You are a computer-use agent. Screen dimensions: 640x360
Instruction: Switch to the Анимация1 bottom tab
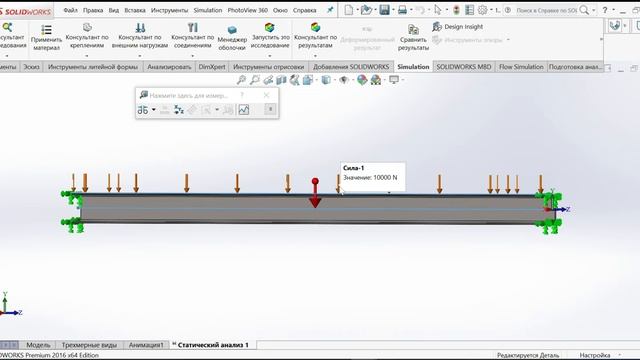146,345
